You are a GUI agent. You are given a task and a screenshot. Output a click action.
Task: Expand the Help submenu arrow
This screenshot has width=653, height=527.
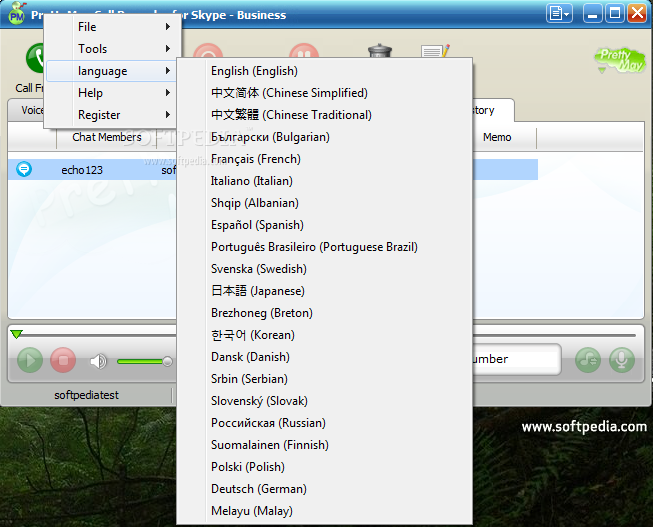coord(167,92)
